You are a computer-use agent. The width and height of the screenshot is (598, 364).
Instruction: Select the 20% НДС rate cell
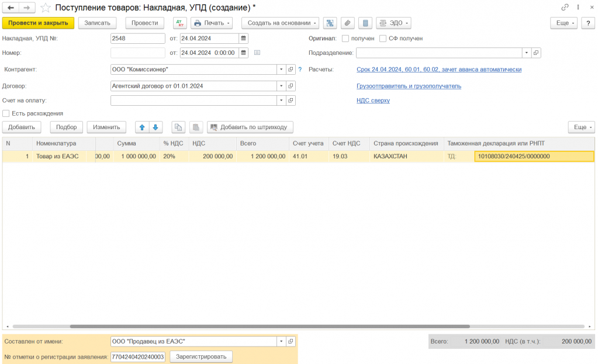(x=174, y=156)
